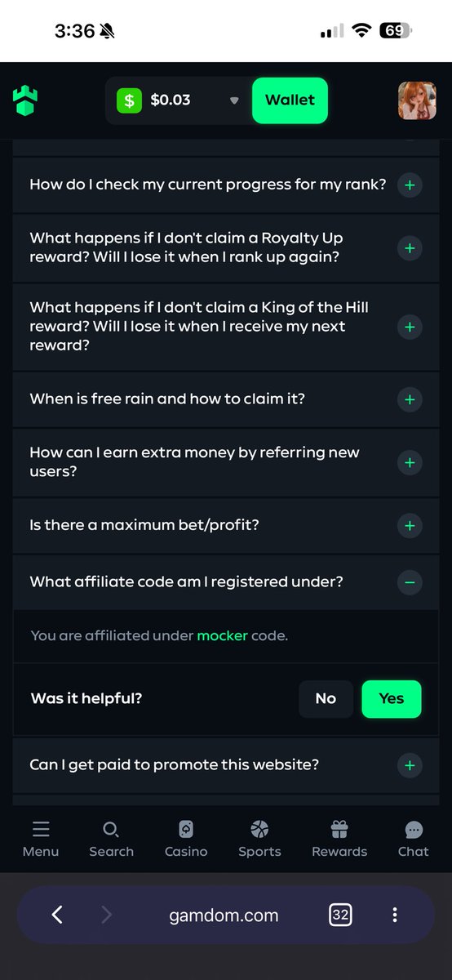Tap the Gamdom green logo icon

coord(25,100)
